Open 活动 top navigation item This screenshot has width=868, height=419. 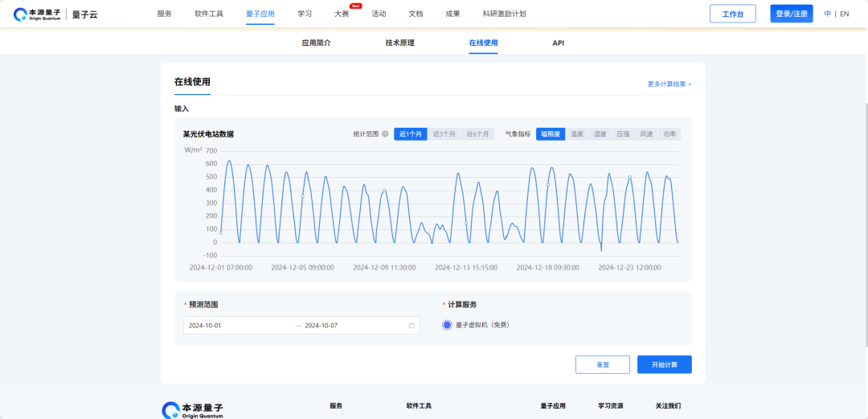tap(379, 14)
